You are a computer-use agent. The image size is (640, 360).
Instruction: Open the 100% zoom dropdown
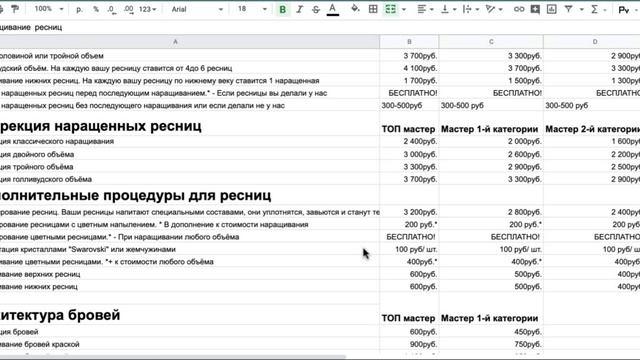click(49, 9)
